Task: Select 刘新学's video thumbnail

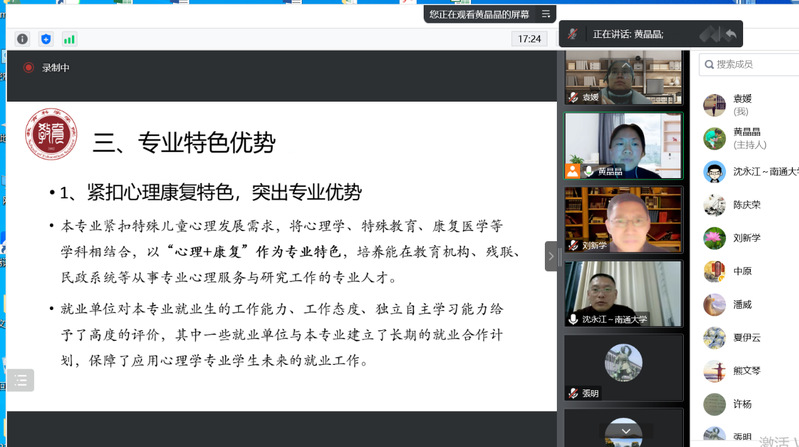Action: (623, 219)
